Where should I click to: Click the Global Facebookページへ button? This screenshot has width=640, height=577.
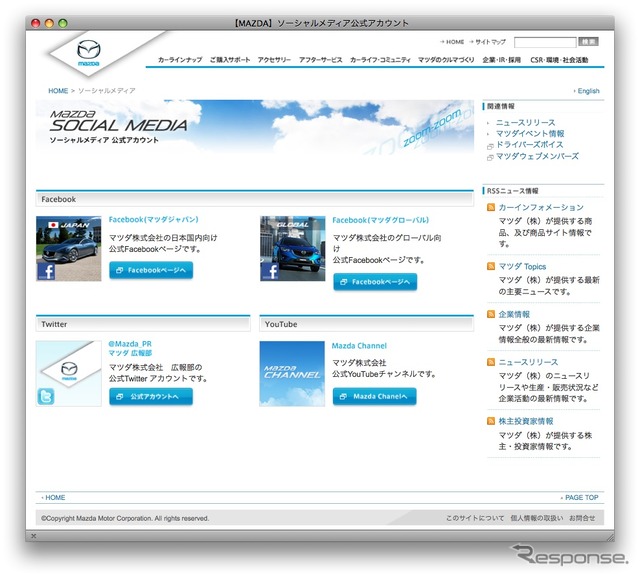pos(375,282)
